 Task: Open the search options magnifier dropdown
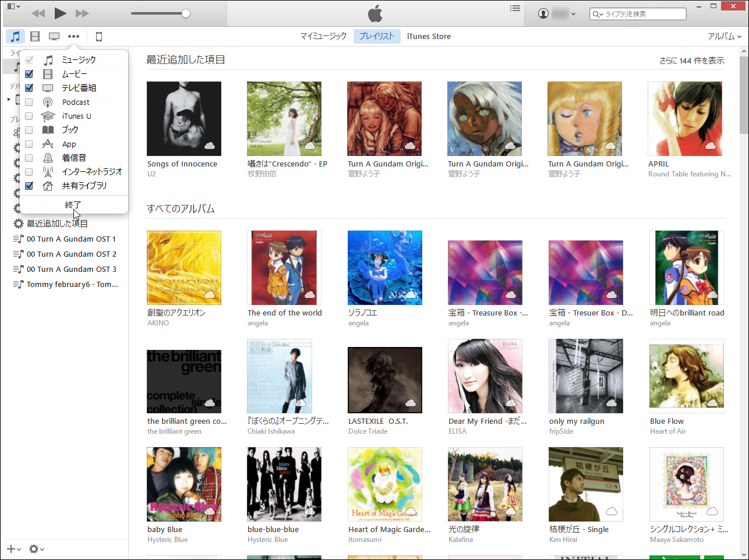point(598,14)
